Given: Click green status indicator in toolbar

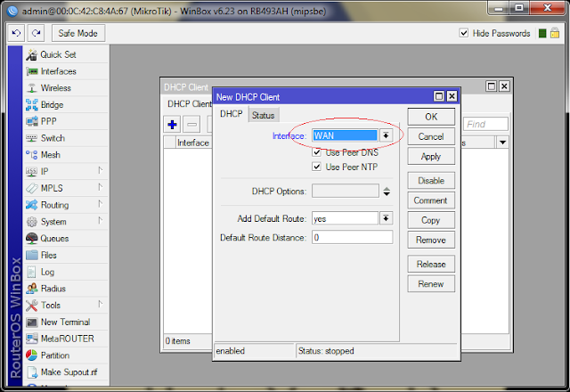Looking at the screenshot, I should tap(542, 34).
